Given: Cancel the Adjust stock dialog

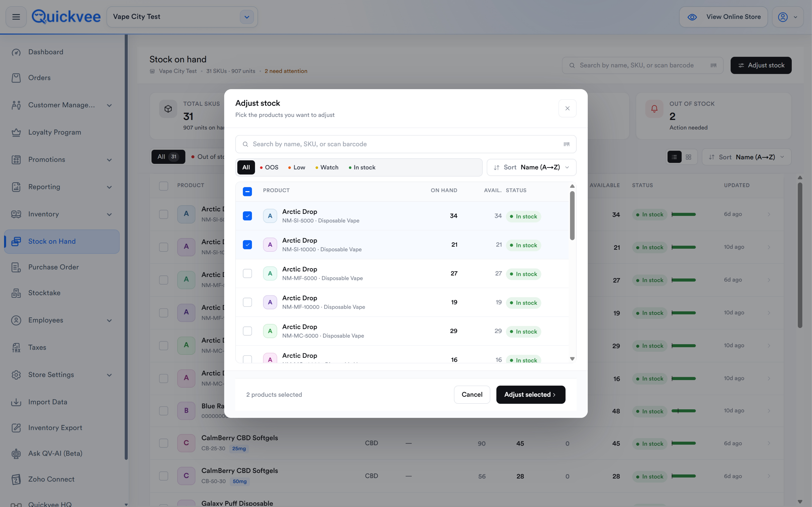Looking at the screenshot, I should pyautogui.click(x=472, y=395).
